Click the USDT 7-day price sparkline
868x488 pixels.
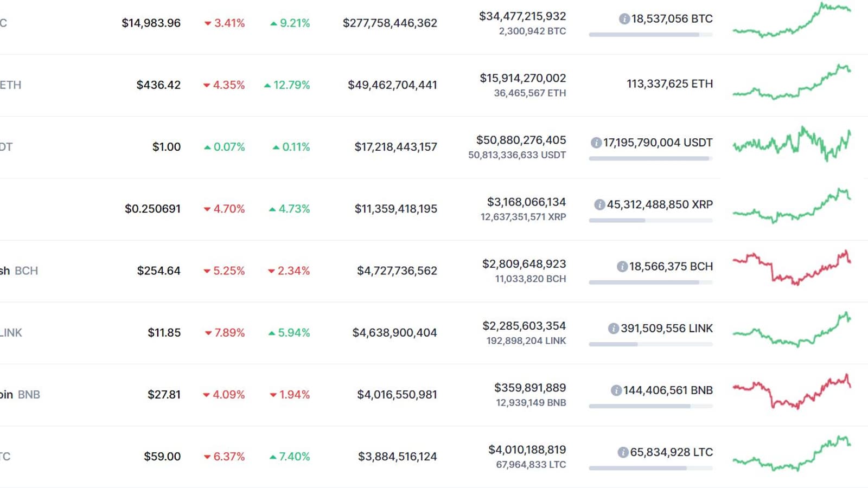point(792,144)
